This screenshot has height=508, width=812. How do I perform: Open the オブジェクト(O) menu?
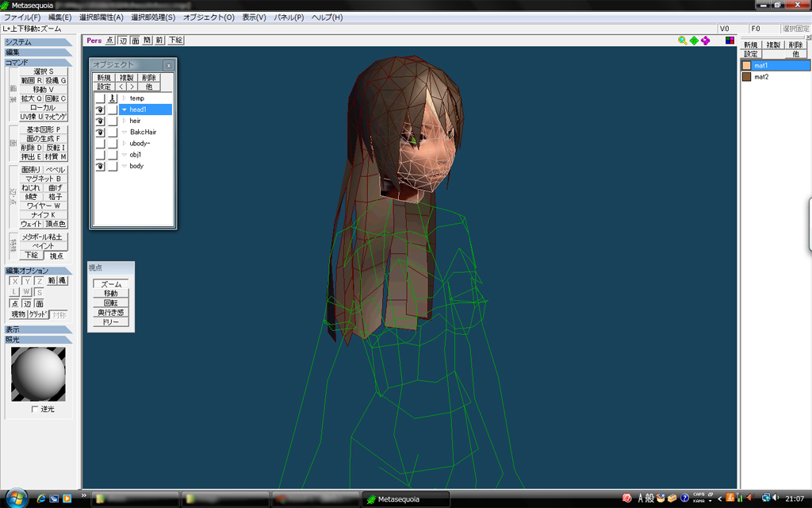209,17
